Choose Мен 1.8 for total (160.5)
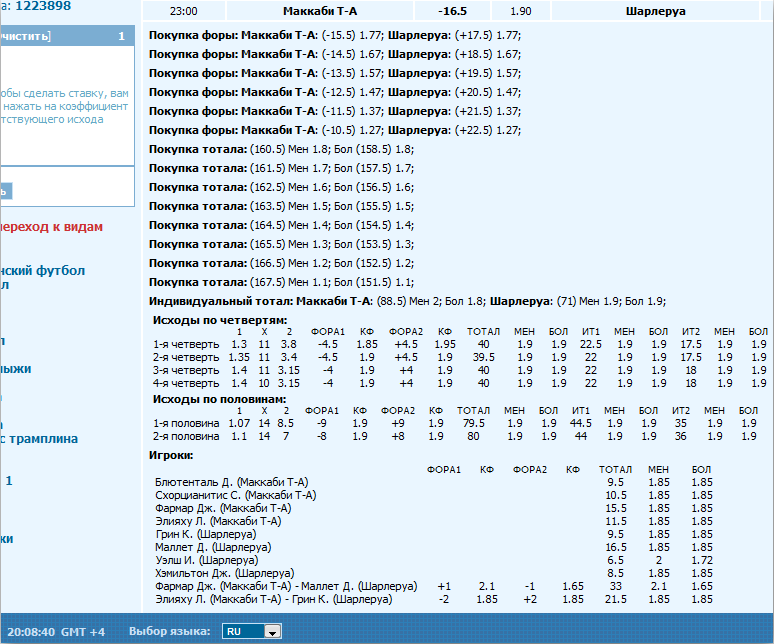 [x=310, y=149]
